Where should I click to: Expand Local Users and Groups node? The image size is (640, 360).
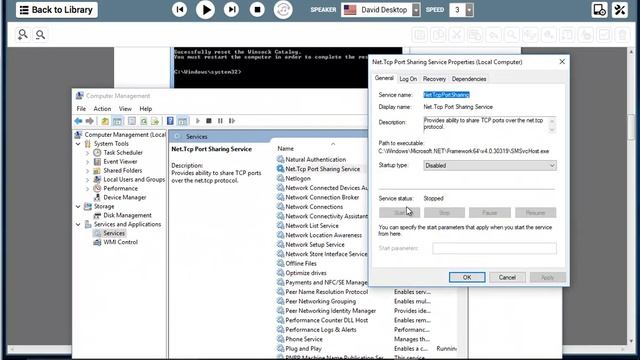pos(87,180)
